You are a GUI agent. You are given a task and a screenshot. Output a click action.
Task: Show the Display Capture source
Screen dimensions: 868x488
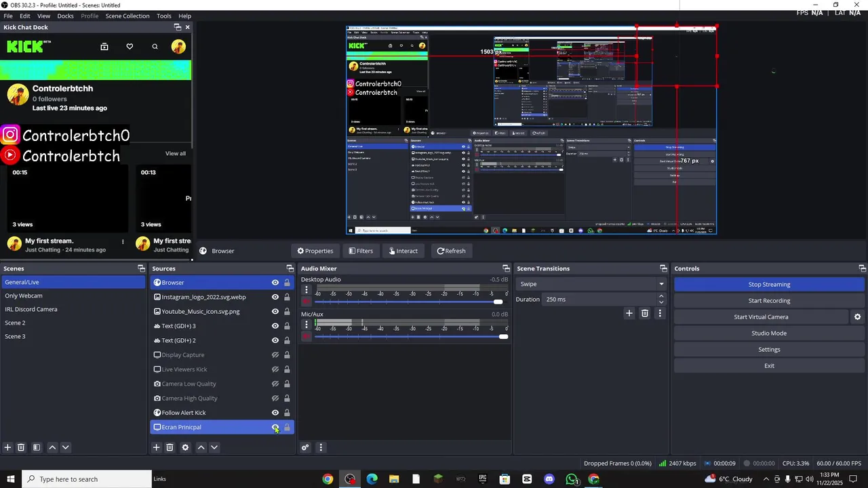coord(275,355)
